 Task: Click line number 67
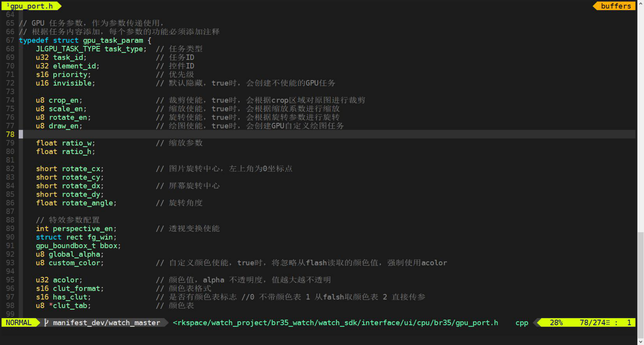pos(10,40)
